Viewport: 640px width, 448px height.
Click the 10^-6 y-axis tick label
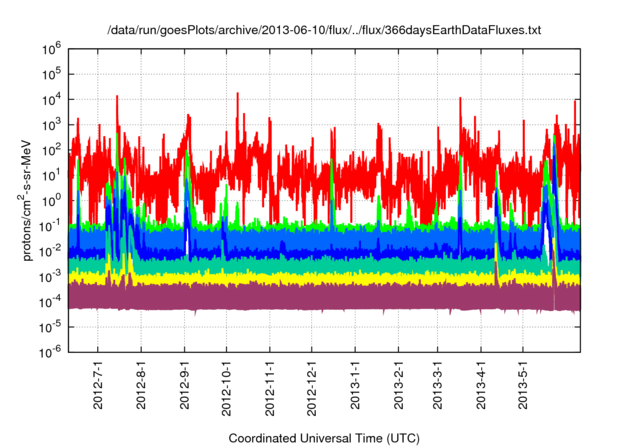pos(51,353)
